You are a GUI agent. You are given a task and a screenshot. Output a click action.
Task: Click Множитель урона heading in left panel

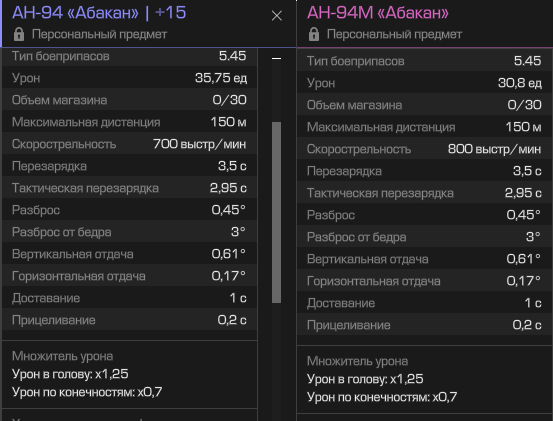click(62, 356)
